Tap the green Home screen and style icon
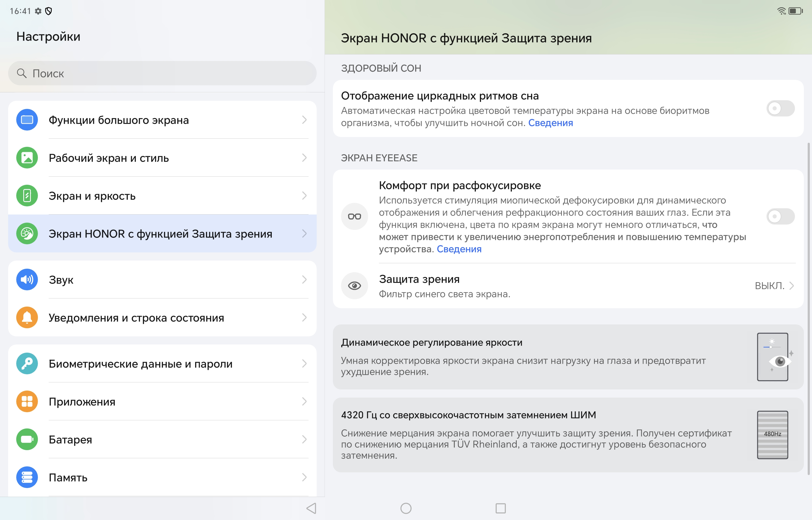Image resolution: width=812 pixels, height=520 pixels. (x=27, y=158)
